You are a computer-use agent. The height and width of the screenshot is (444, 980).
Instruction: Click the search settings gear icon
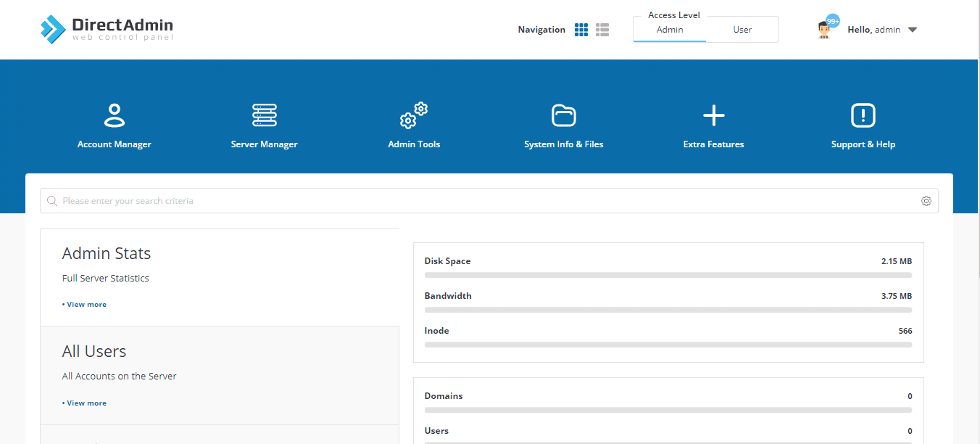click(926, 201)
